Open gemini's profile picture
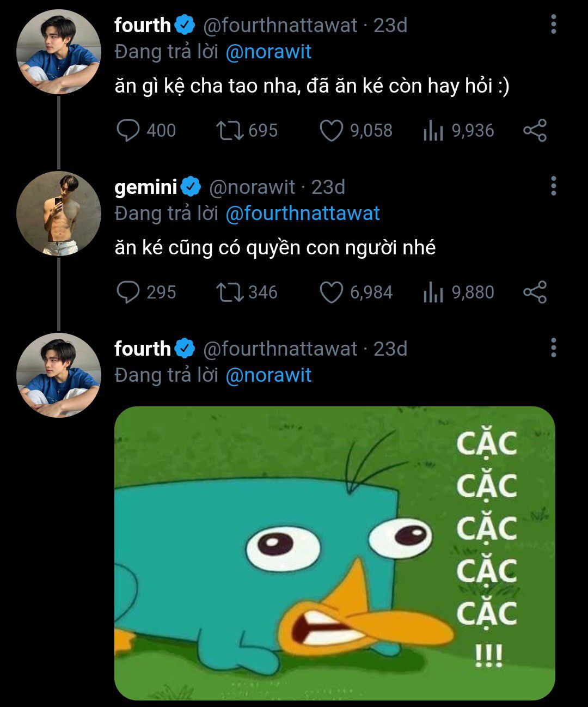588x707 pixels. click(x=59, y=214)
